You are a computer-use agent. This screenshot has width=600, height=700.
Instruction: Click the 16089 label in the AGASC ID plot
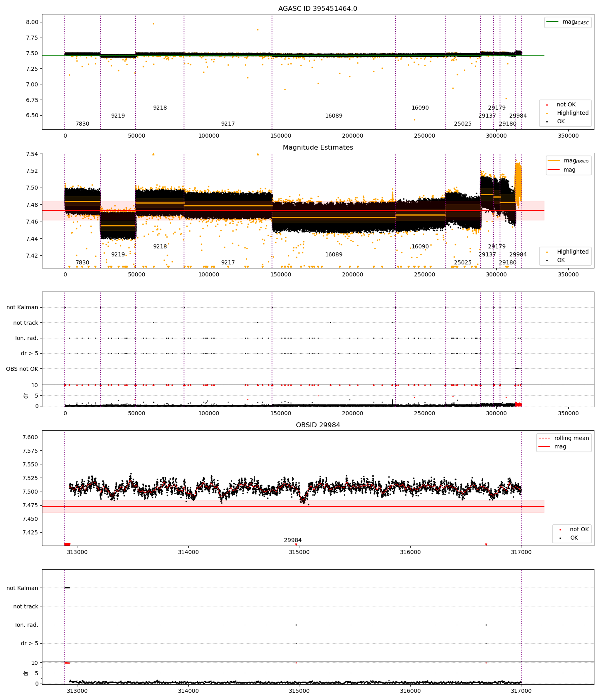pos(334,116)
